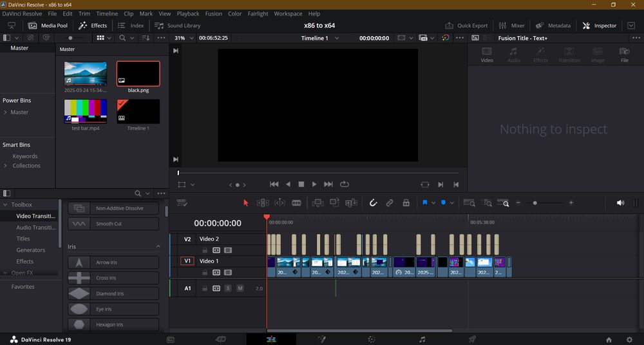Click the Full Extent Zoom icon

tap(469, 202)
